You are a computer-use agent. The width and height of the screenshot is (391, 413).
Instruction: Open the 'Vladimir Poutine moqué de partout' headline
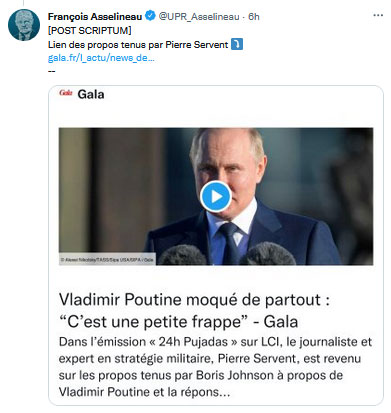tap(194, 311)
